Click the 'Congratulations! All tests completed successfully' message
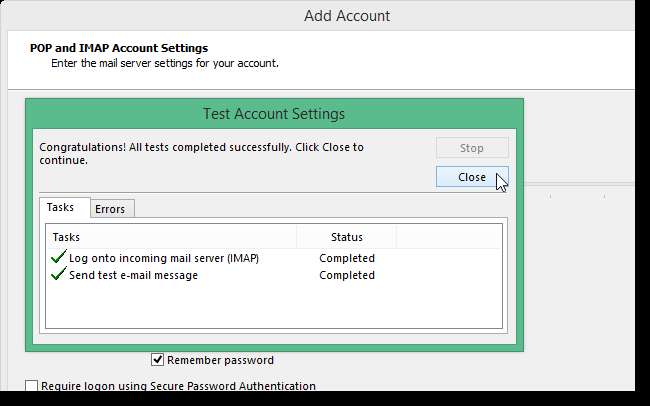This screenshot has height=406, width=650. click(201, 153)
